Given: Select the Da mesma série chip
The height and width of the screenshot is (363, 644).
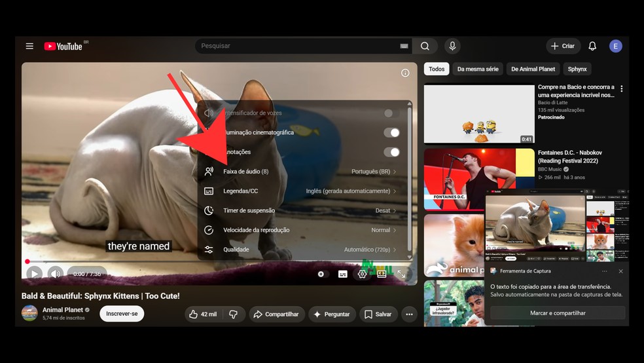Looking at the screenshot, I should click(x=478, y=69).
